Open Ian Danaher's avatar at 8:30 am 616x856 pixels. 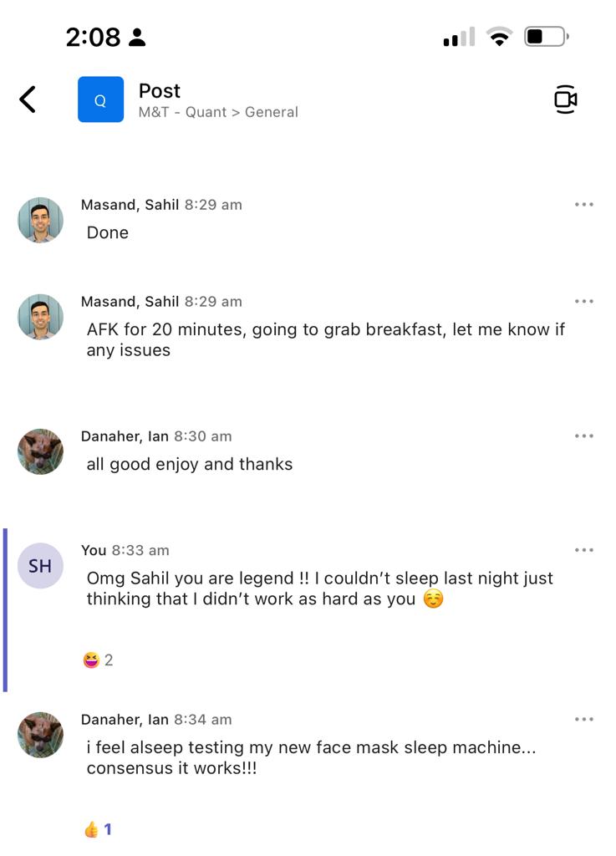[40, 451]
